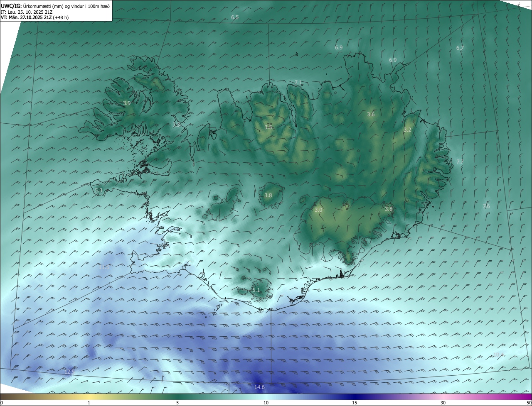
Task: Click the 6.5 value label over the sea
Action: click(x=235, y=17)
